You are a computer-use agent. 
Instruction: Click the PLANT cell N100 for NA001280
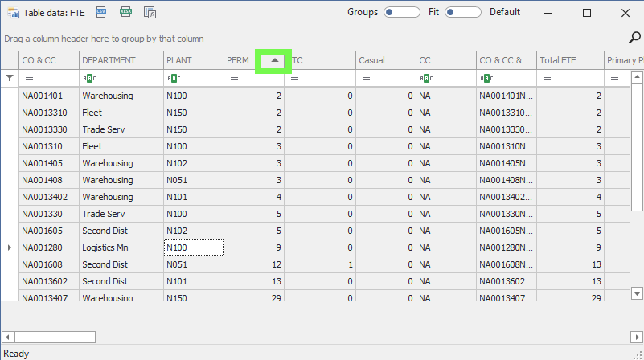click(193, 247)
